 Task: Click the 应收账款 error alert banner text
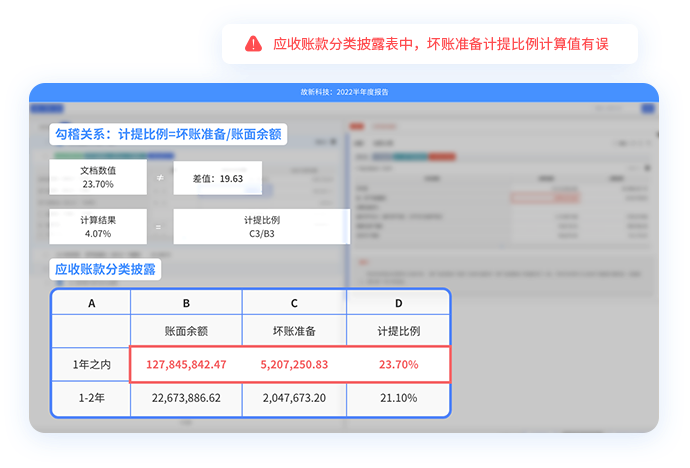tap(440, 44)
